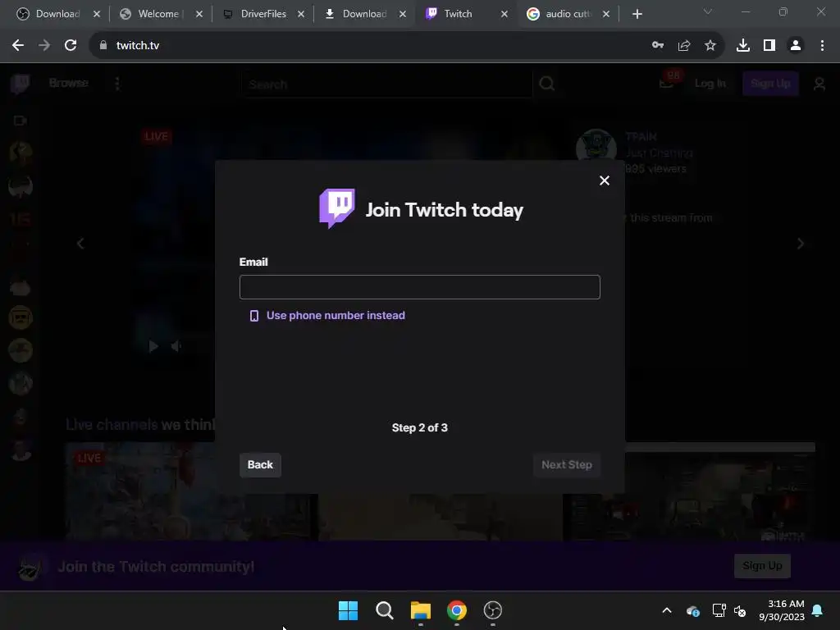Image resolution: width=840 pixels, height=630 pixels.
Task: Show the previous carousel stream
Action: (x=80, y=244)
